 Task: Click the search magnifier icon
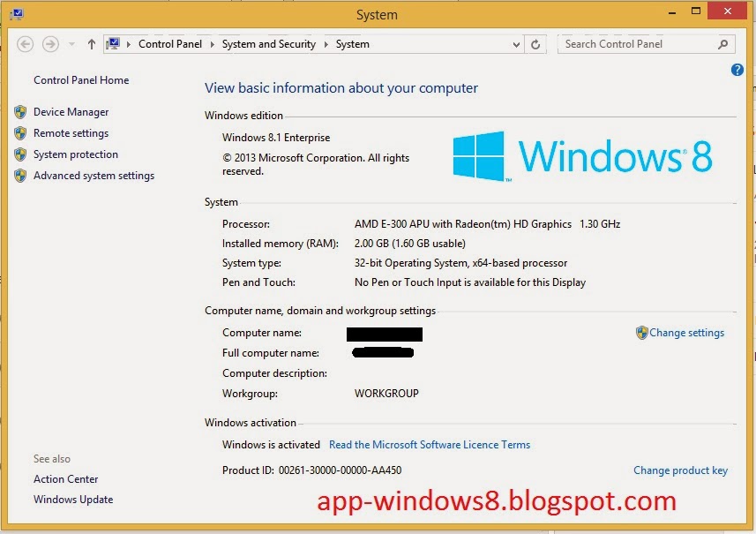(722, 44)
